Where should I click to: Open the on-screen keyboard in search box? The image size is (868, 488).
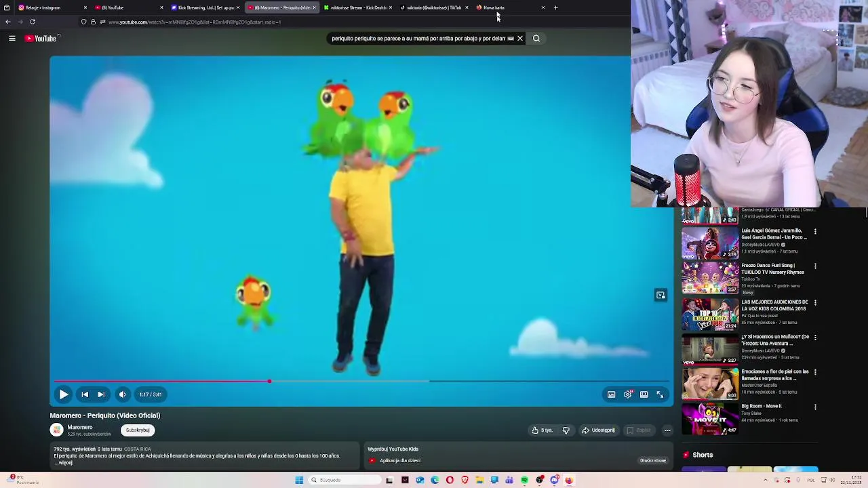[x=511, y=39]
